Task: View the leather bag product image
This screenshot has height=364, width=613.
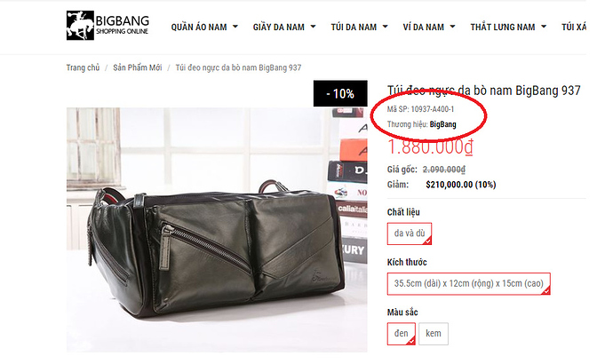Action: [217, 230]
